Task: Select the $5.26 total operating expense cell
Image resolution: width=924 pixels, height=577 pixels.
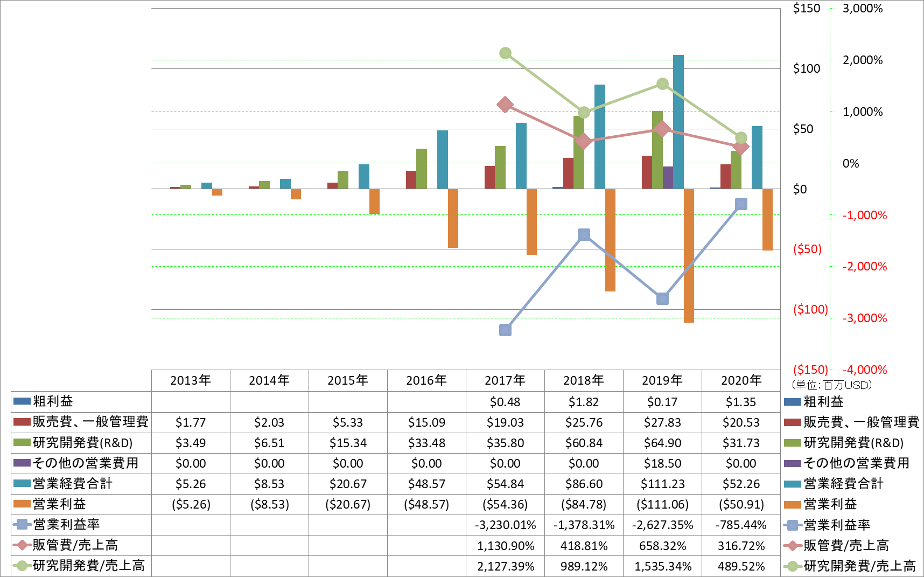Action: pos(191,484)
